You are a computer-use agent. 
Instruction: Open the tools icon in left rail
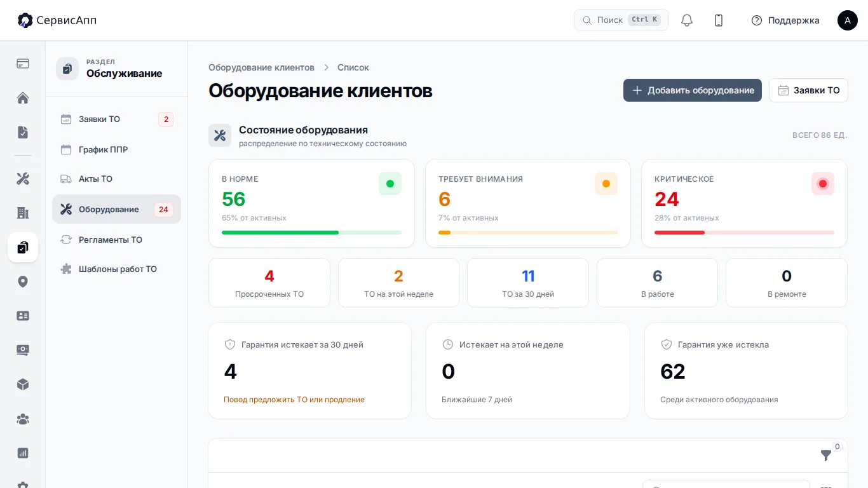tap(23, 179)
